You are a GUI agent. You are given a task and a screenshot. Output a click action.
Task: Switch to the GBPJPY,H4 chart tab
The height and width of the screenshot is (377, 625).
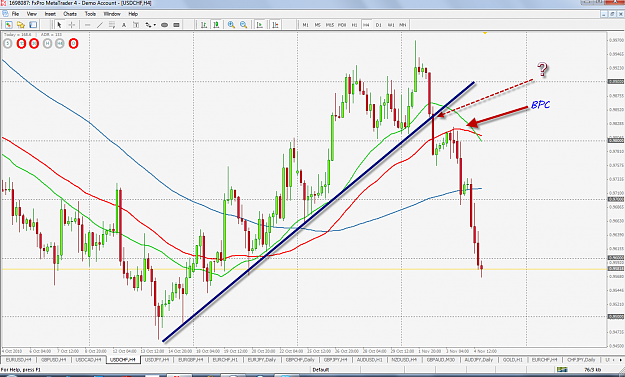tap(335, 360)
